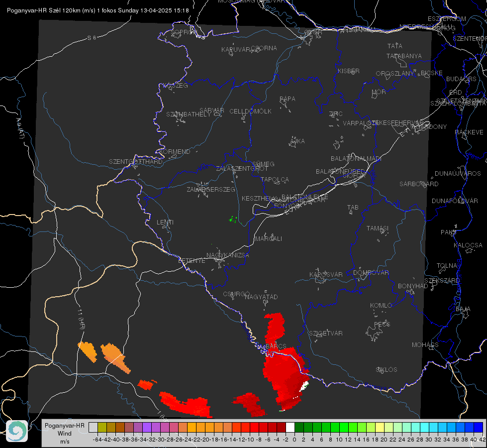Click the KOMLÓ city label

[381, 306]
